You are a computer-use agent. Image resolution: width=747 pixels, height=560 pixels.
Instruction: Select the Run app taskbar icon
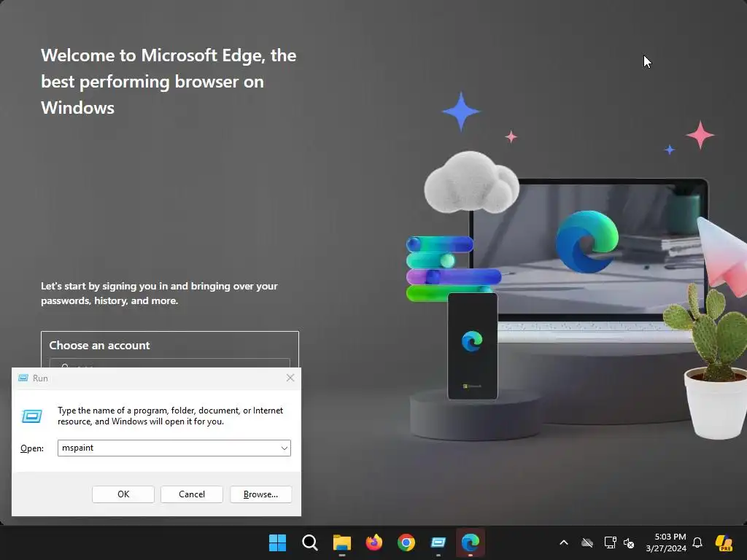point(438,542)
